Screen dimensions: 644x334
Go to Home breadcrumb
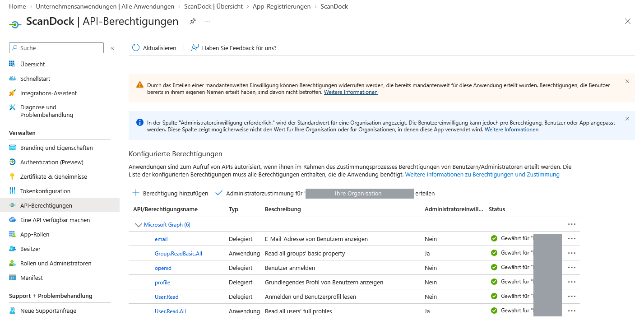coord(17,6)
